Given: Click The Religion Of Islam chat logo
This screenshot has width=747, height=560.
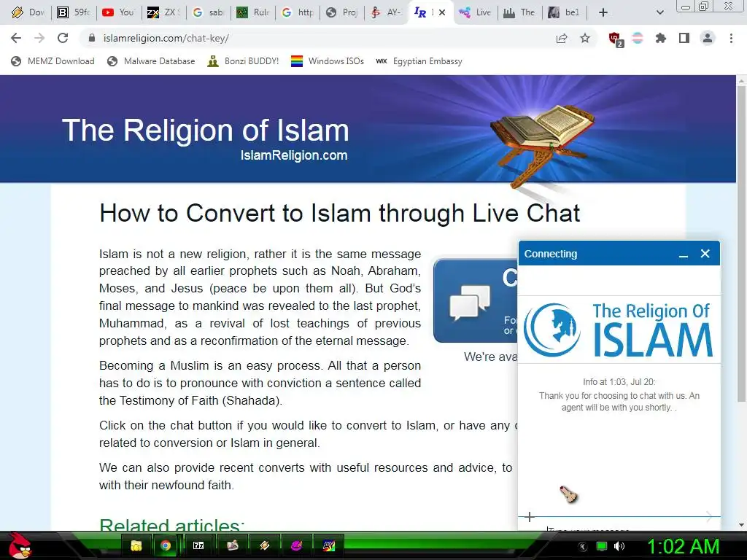Looking at the screenshot, I should [619, 330].
